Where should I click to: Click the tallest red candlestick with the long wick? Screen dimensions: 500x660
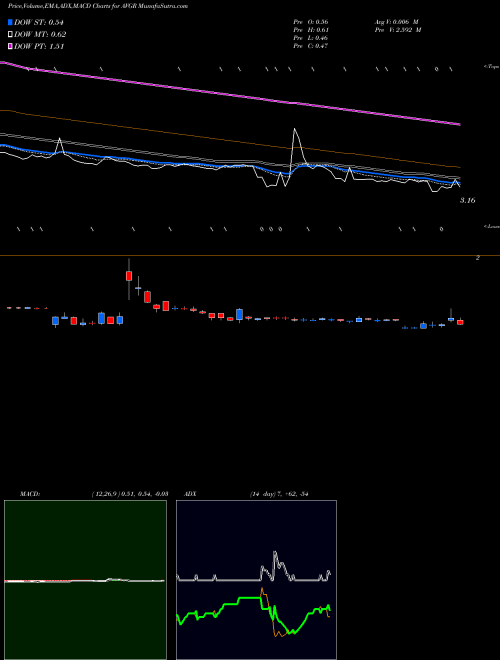click(x=129, y=276)
